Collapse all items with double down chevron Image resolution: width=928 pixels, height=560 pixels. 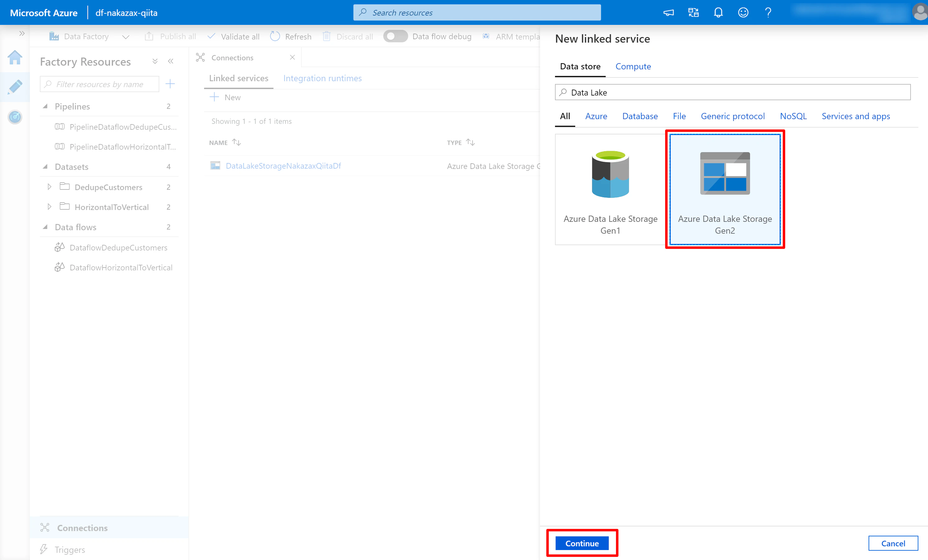point(155,61)
